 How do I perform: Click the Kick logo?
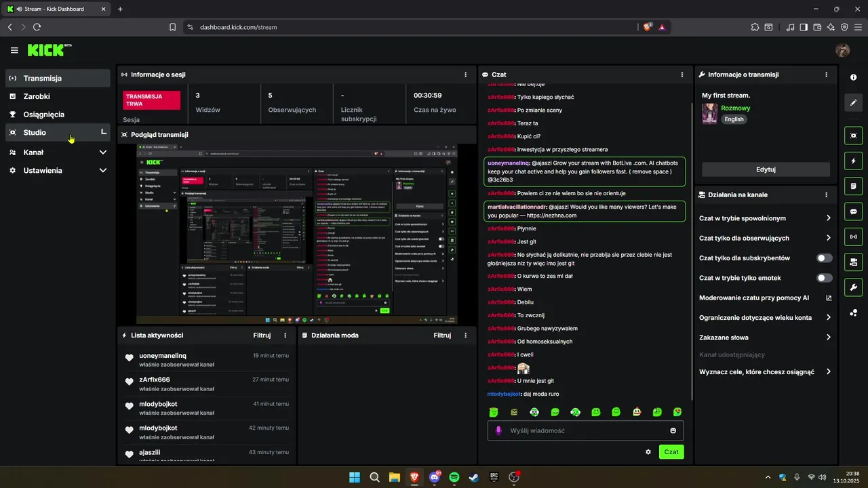pyautogui.click(x=49, y=50)
